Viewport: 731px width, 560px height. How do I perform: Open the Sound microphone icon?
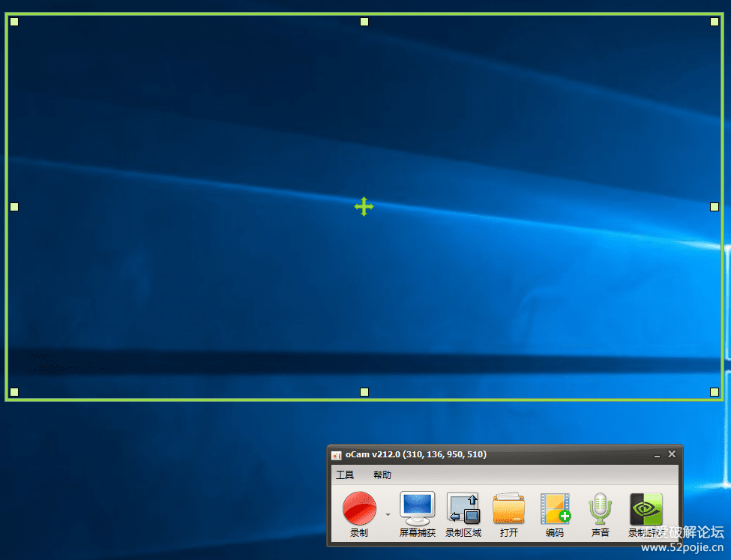pyautogui.click(x=600, y=508)
